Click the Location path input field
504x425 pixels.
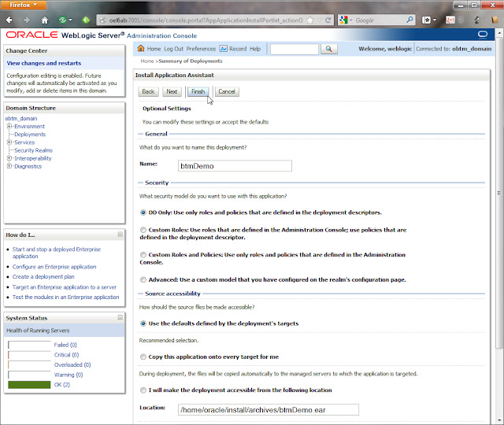click(269, 410)
